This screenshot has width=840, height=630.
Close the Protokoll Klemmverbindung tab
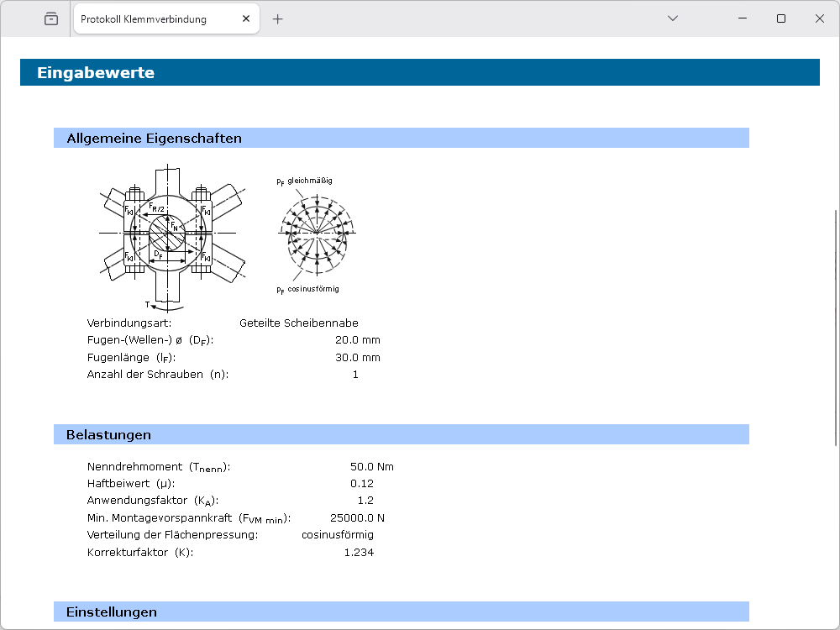click(246, 18)
